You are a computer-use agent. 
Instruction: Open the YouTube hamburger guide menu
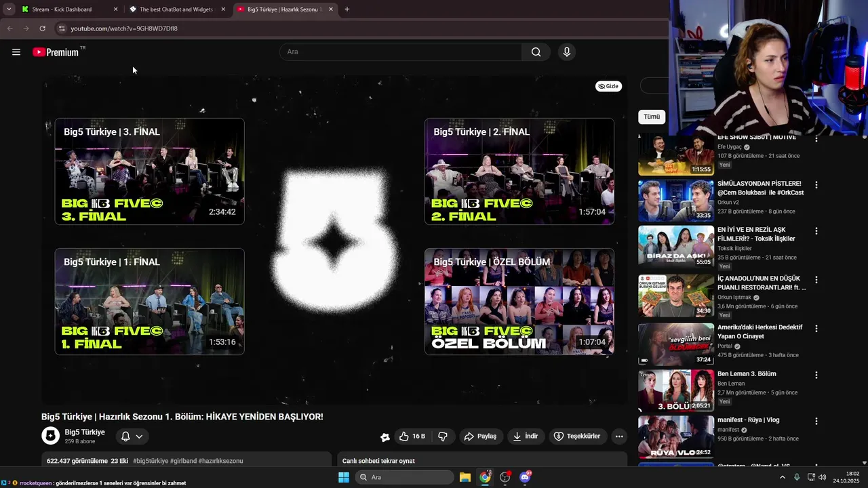click(16, 52)
